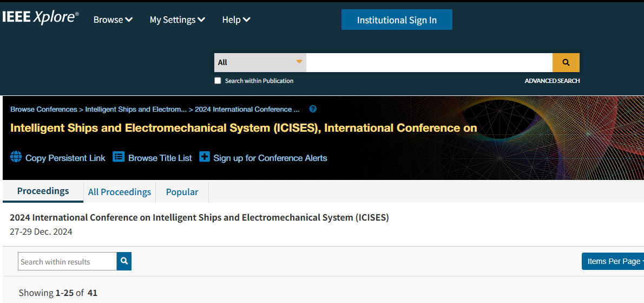Click the help question mark after breadcrumb
Screen dimensions: 644x303
(313, 109)
